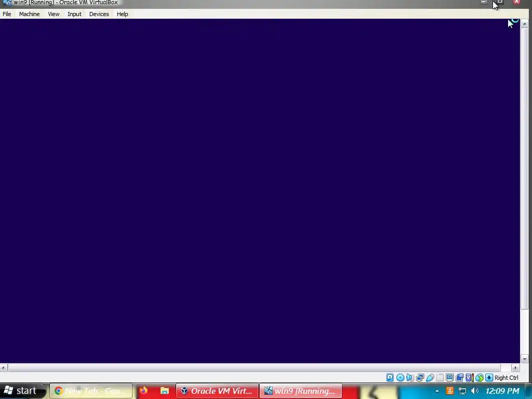The image size is (532, 399).
Task: Click the horizontal scrollbar right arrow
Action: 516,368
